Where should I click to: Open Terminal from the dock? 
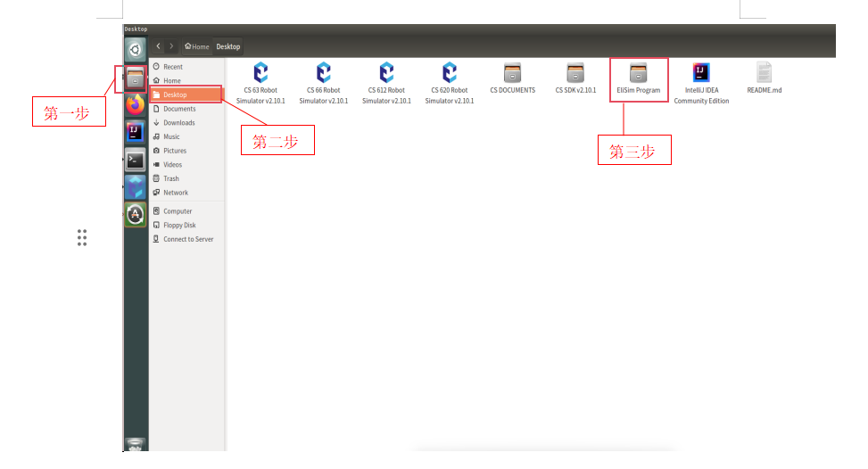[x=135, y=160]
